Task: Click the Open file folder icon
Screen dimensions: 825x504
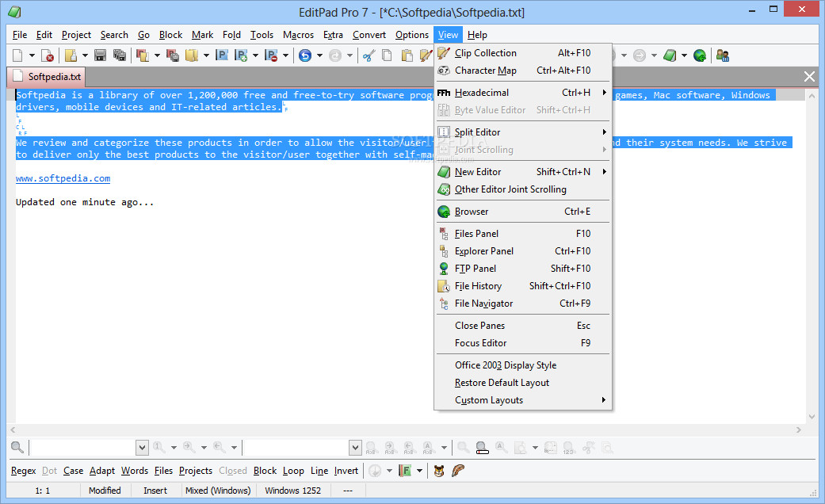Action: pyautogui.click(x=71, y=55)
